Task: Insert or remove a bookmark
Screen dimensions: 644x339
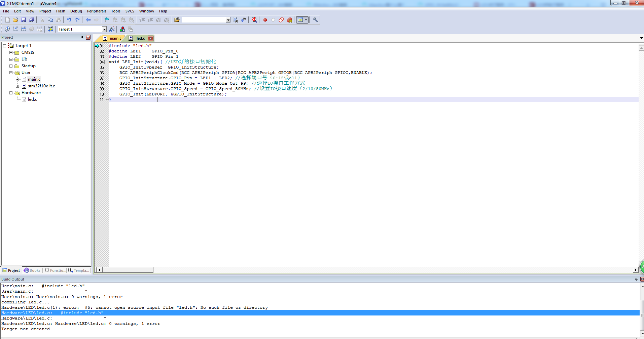Action: (x=107, y=20)
